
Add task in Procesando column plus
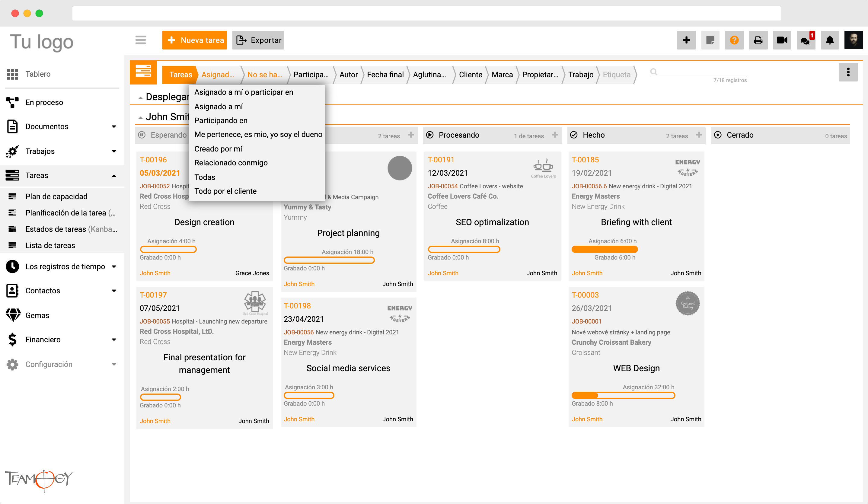(x=554, y=135)
